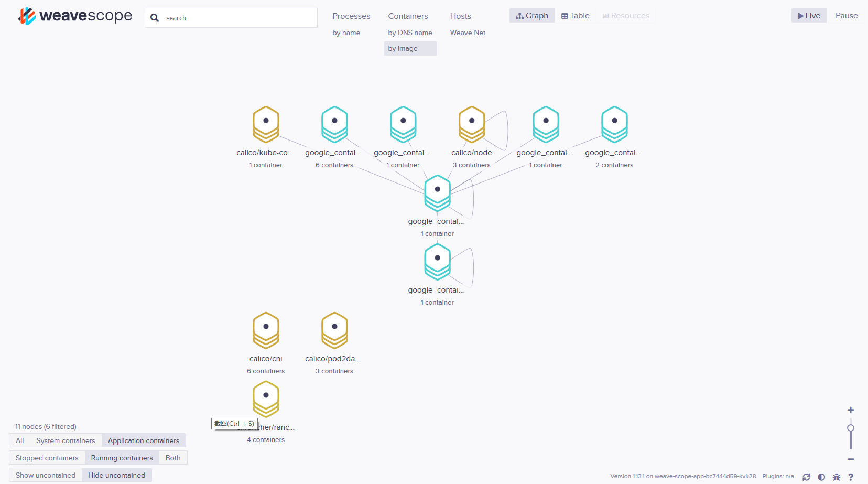This screenshot has width=868, height=484.
Task: Enable Show uncontained option
Action: click(46, 475)
